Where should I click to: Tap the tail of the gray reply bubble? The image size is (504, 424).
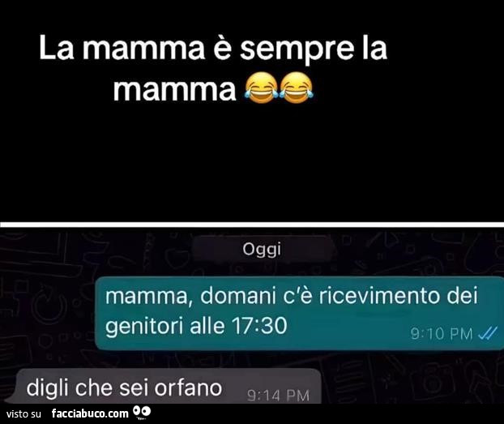tap(10, 398)
